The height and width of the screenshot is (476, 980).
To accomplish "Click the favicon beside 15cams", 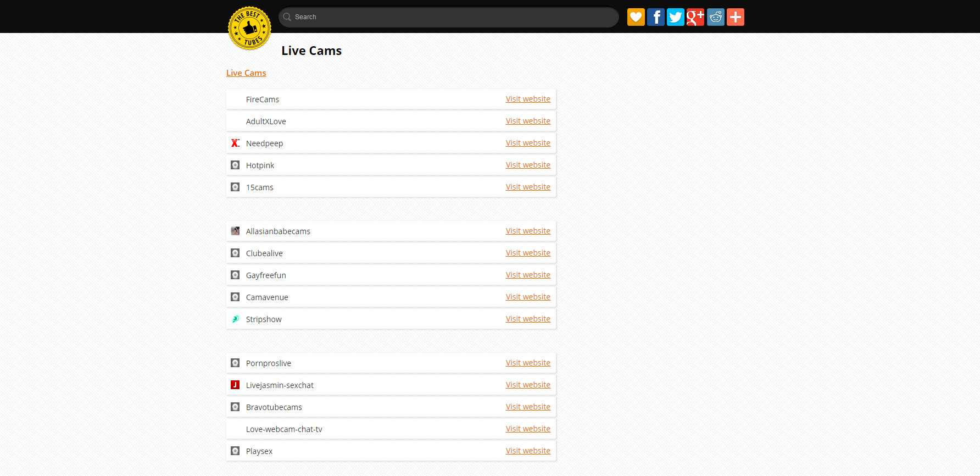I will tap(235, 187).
